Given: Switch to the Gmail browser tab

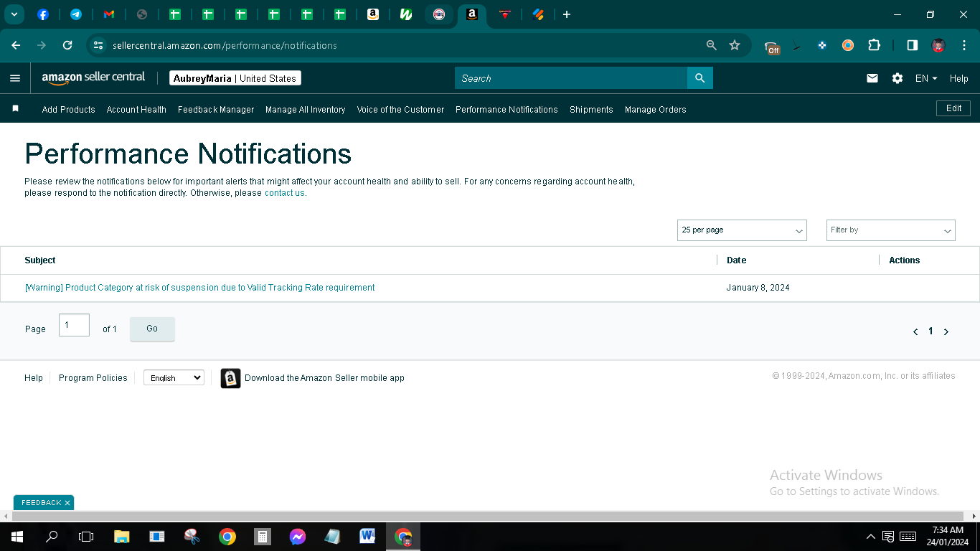Looking at the screenshot, I should (x=109, y=14).
